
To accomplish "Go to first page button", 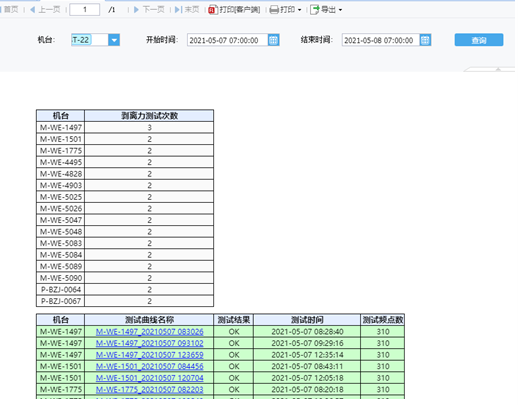I will (x=11, y=10).
